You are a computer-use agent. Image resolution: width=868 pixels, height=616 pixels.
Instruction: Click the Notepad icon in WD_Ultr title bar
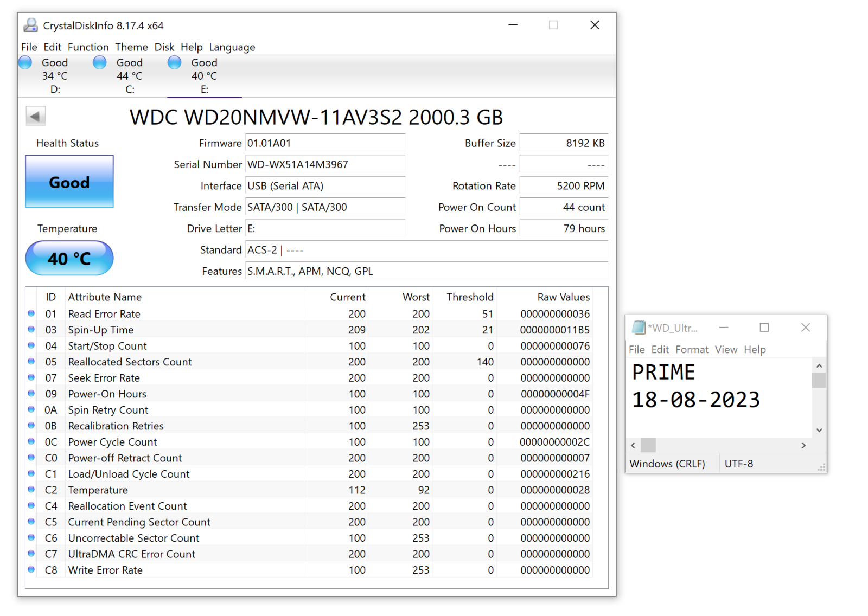(639, 328)
